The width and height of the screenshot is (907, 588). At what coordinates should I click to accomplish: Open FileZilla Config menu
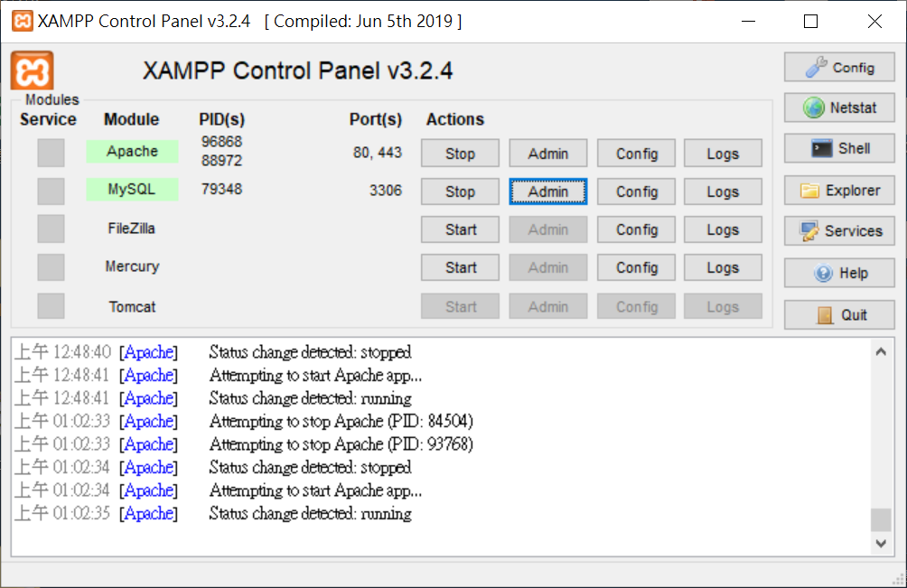636,229
